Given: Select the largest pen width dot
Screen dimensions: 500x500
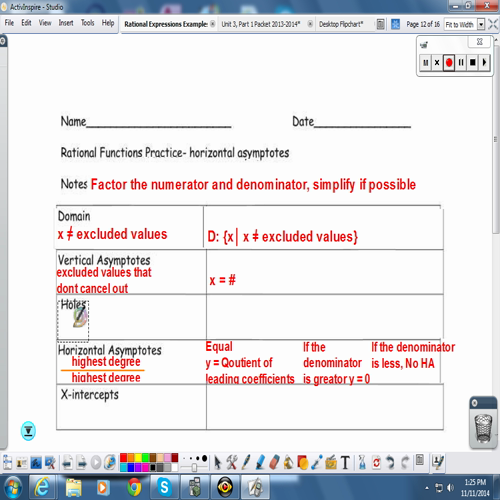Looking at the screenshot, I should [x=204, y=458].
